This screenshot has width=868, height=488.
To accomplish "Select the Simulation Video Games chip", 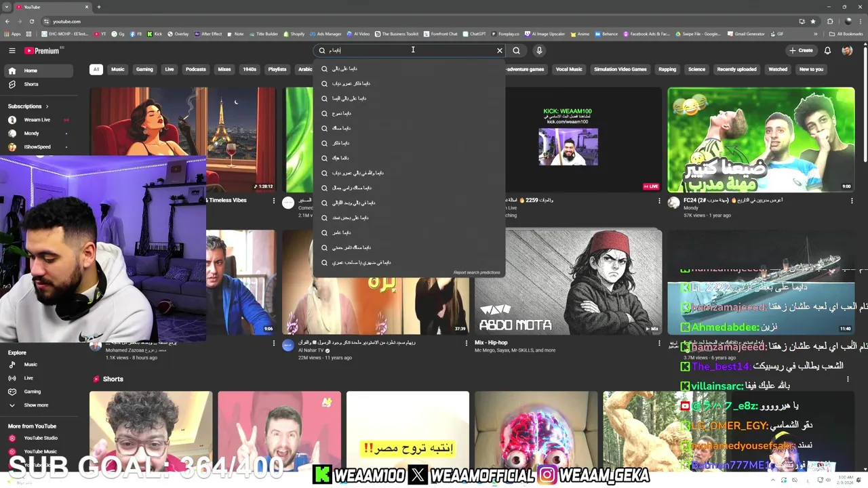I will [x=620, y=69].
